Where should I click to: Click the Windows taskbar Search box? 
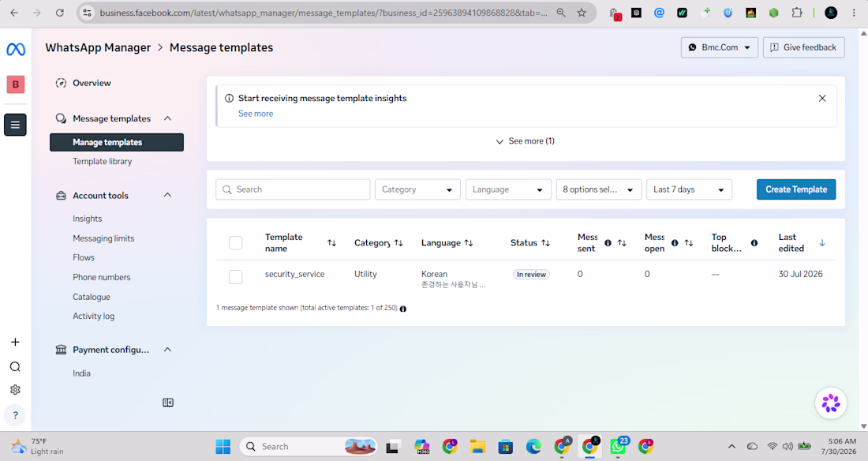[309, 446]
